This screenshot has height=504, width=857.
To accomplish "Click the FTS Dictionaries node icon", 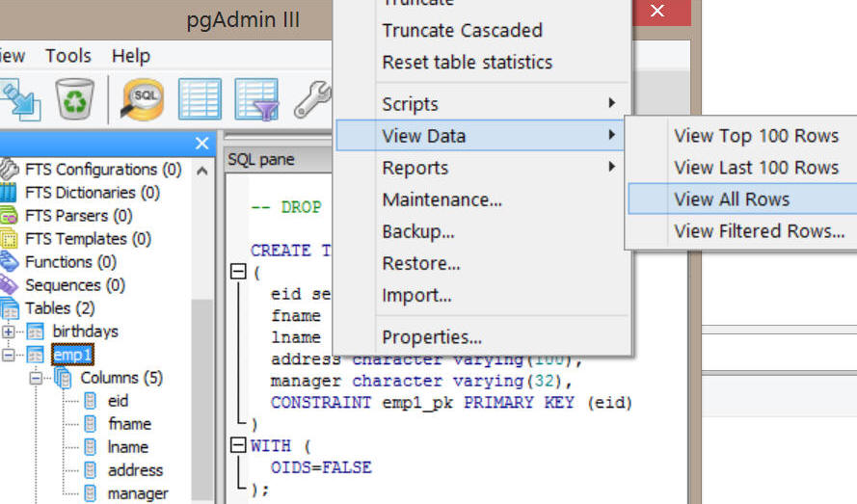I will click(x=9, y=193).
